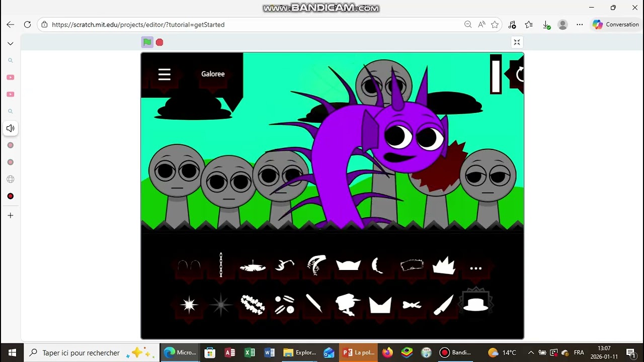Select the dim gray star icon

(x=221, y=305)
